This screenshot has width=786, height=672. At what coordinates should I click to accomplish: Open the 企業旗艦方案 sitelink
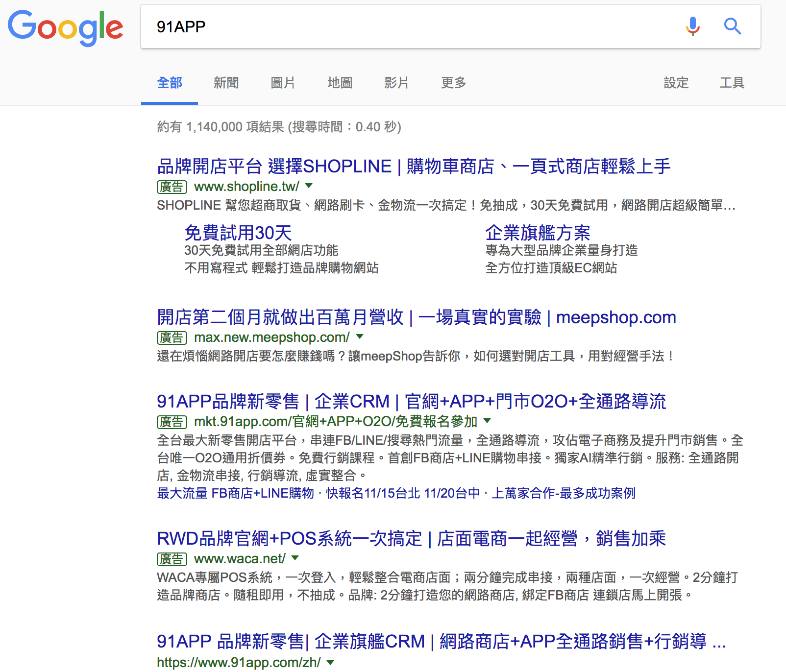tap(538, 233)
